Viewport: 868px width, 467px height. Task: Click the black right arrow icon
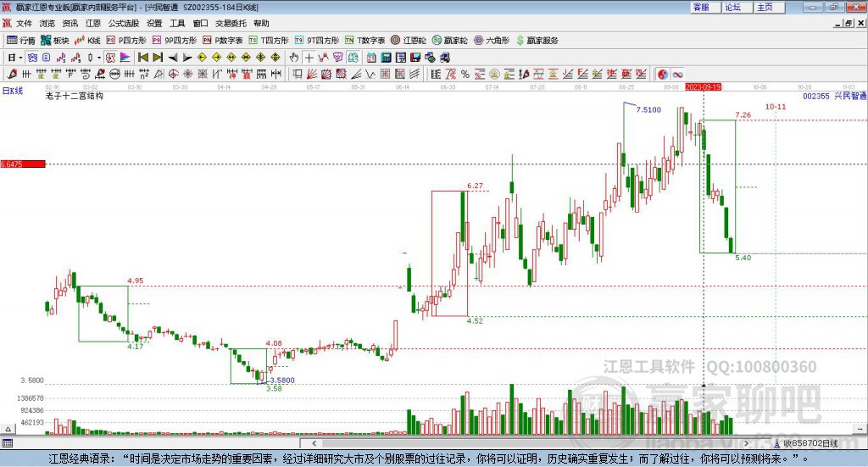[x=187, y=58]
